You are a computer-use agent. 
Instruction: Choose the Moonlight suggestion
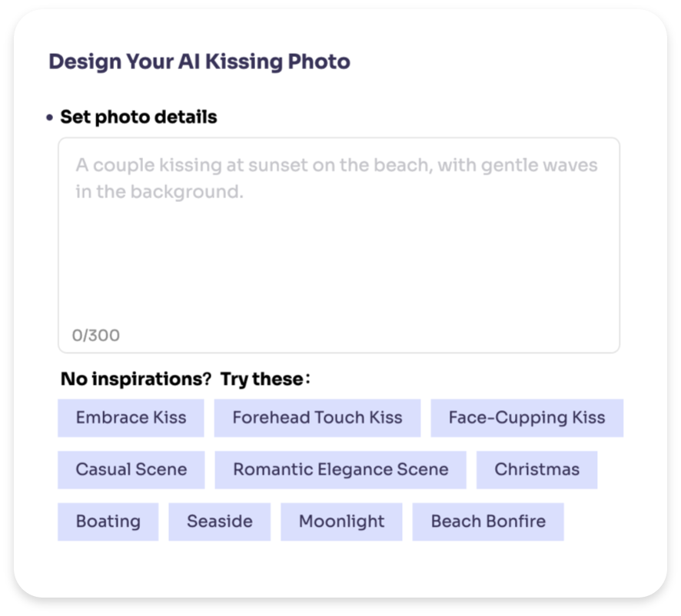(341, 522)
